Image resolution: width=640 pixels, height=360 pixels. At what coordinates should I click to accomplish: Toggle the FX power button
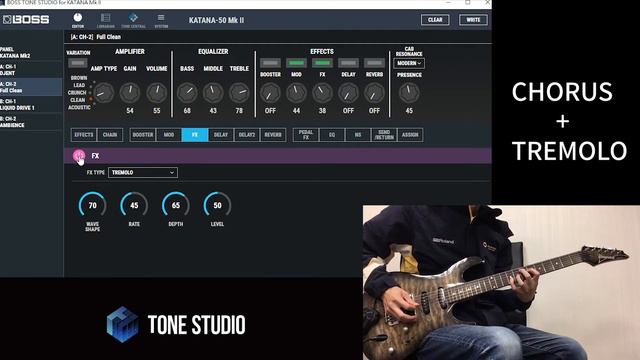click(79, 156)
